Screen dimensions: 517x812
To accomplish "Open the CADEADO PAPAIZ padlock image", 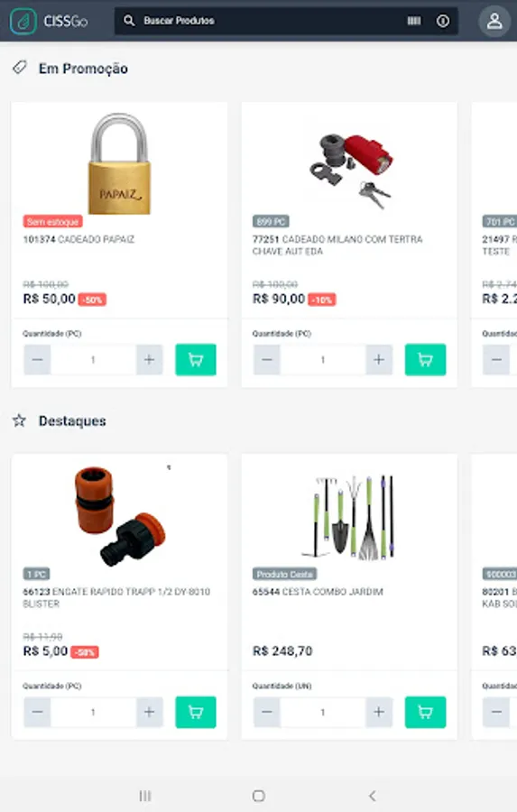I will pyautogui.click(x=120, y=163).
